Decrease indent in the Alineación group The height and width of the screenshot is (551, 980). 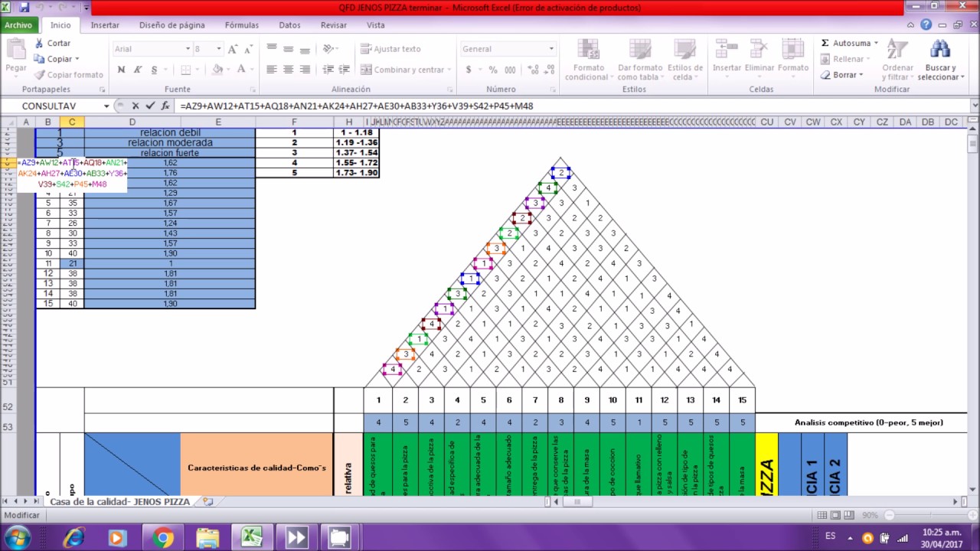pos(328,70)
